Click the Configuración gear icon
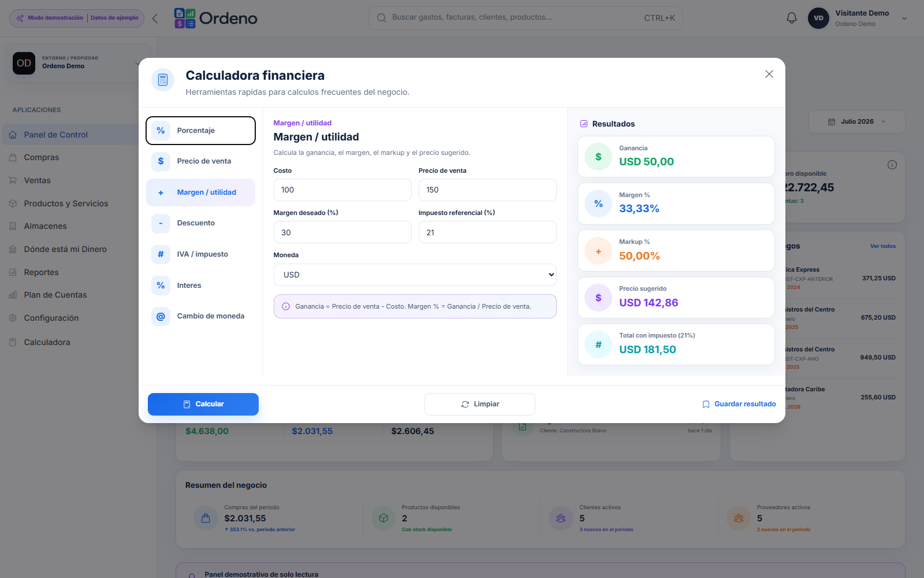 click(x=13, y=318)
